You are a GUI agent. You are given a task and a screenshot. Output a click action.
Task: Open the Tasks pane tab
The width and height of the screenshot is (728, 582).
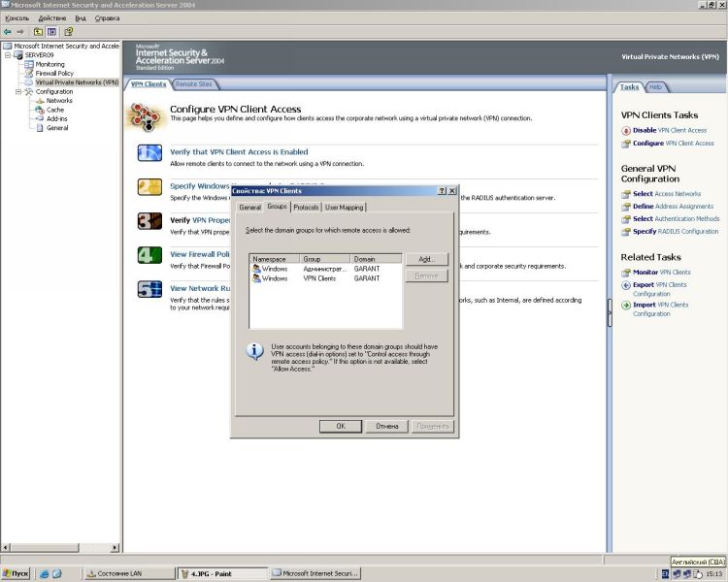pos(629,86)
